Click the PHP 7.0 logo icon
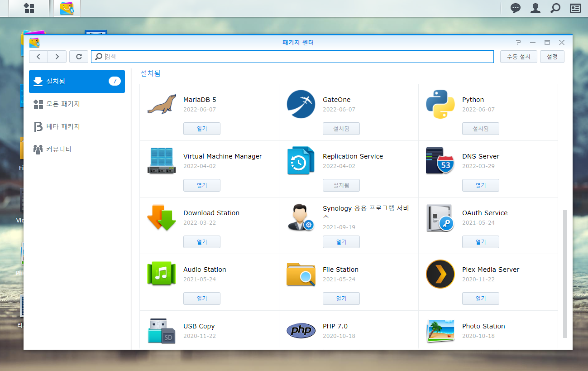This screenshot has height=371, width=588. [x=301, y=331]
